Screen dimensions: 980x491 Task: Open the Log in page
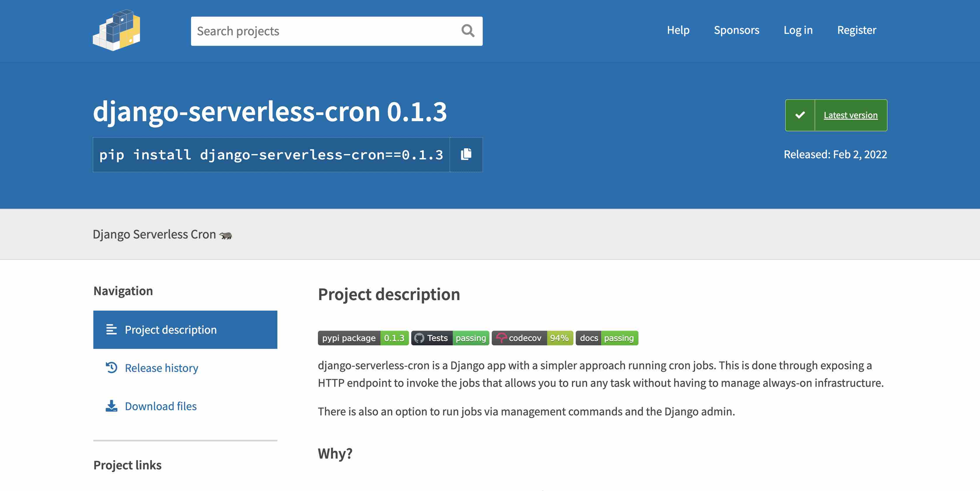point(798,30)
